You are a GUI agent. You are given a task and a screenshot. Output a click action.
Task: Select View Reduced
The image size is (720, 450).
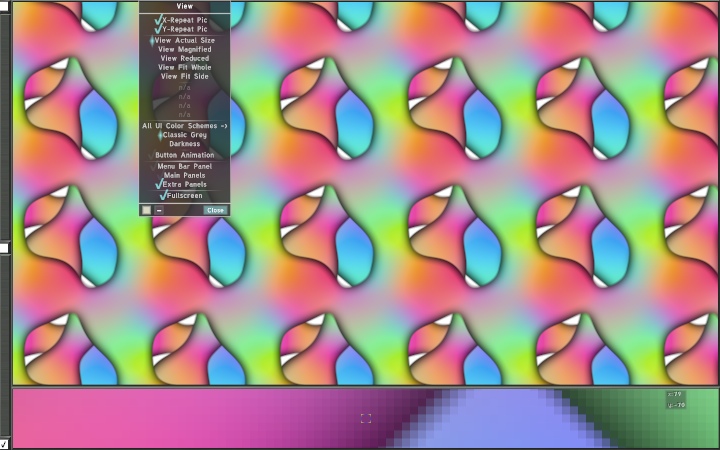coord(185,58)
